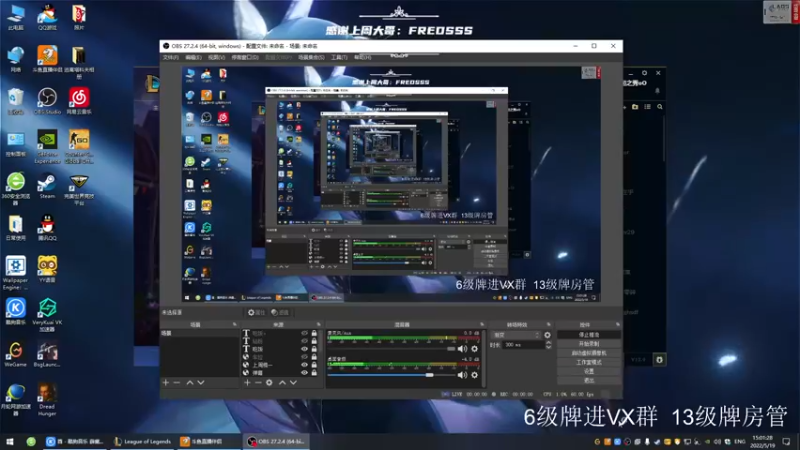
Task: Move scene down in the Scenes panel
Action: click(201, 383)
